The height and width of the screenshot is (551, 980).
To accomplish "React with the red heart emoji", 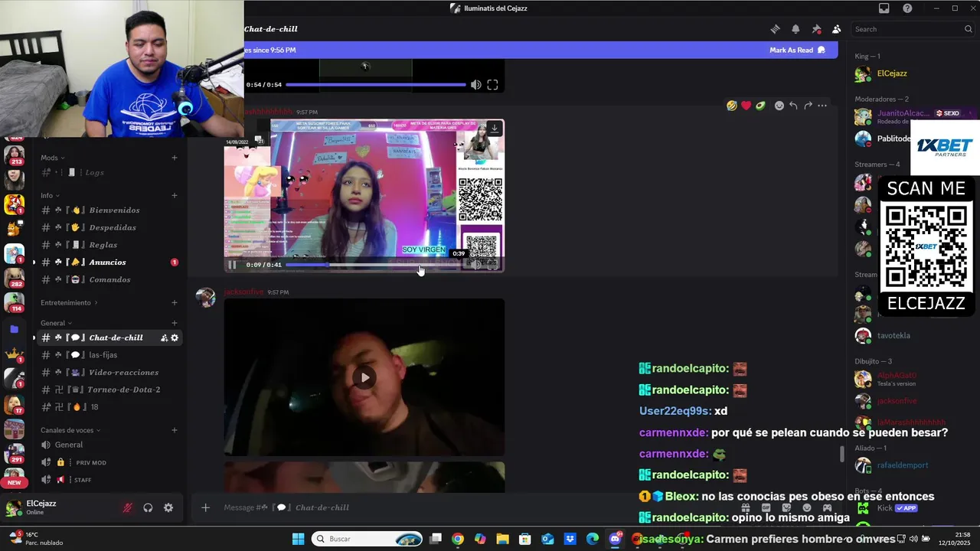I will coord(746,106).
